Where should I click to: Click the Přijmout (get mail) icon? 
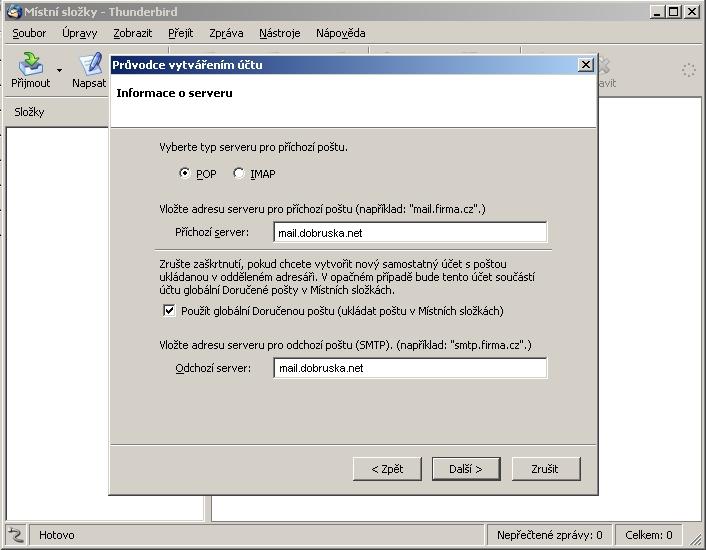[x=31, y=65]
